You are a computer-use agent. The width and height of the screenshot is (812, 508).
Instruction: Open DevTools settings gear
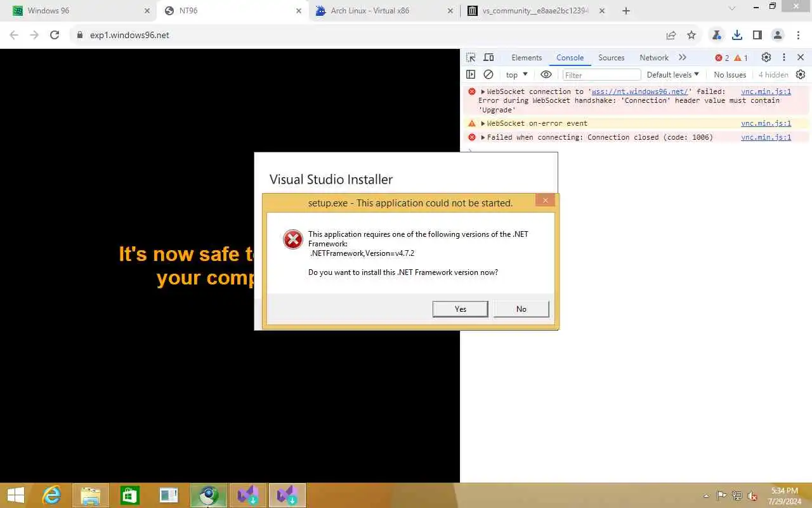tap(766, 57)
